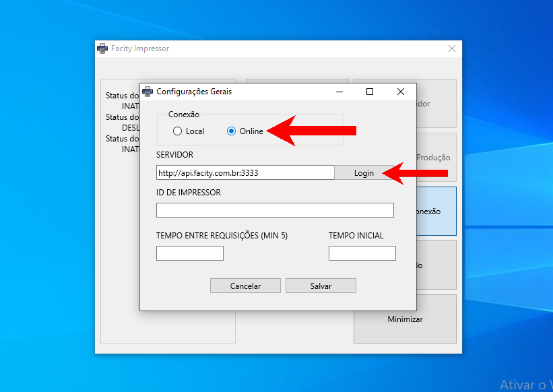Screen dimensions: 553x392
Task: Click the SERVIDOR label text
Action: coord(175,155)
